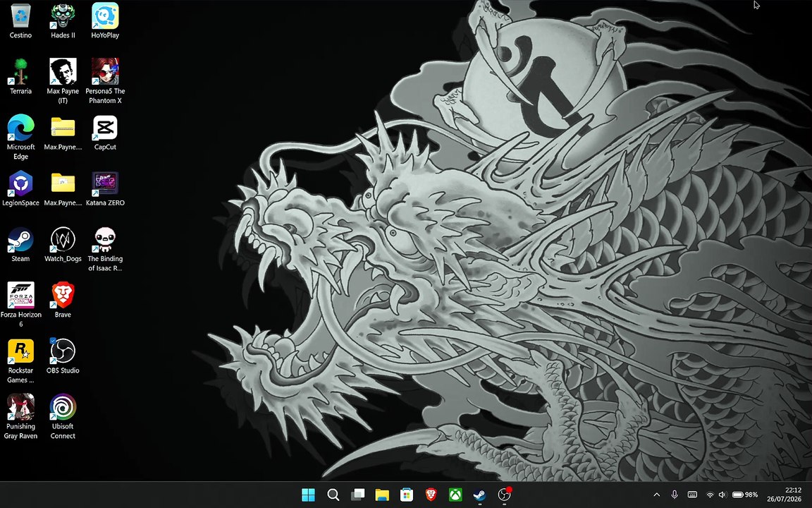Viewport: 812px width, 508px height.
Task: Switch to OBS Studio in the taskbar
Action: tap(505, 495)
